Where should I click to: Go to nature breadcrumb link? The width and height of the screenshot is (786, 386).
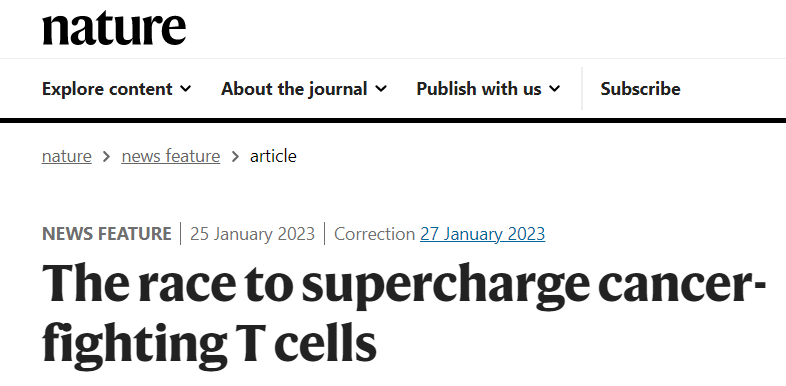[x=67, y=156]
